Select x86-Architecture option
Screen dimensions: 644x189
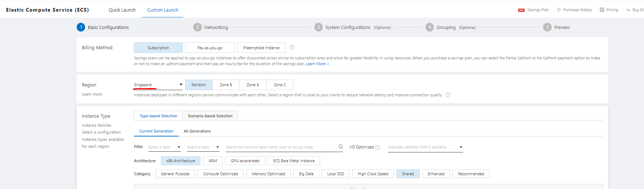[x=181, y=161]
